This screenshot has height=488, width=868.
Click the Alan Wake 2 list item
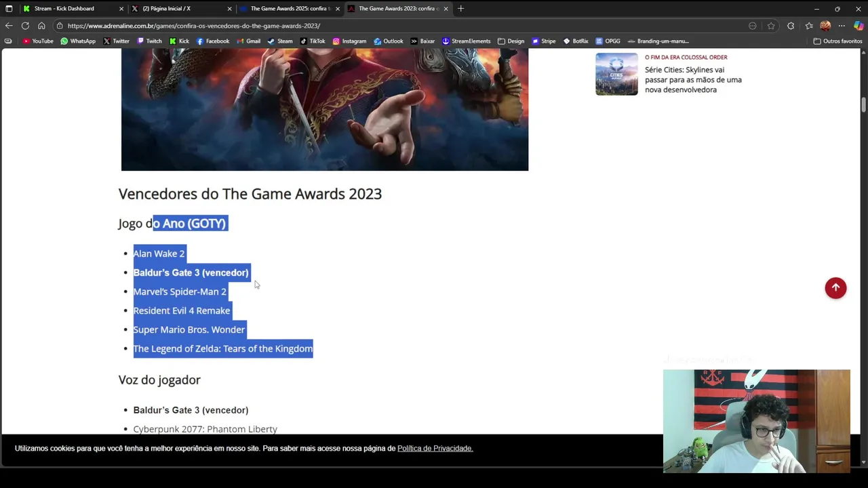[159, 253]
